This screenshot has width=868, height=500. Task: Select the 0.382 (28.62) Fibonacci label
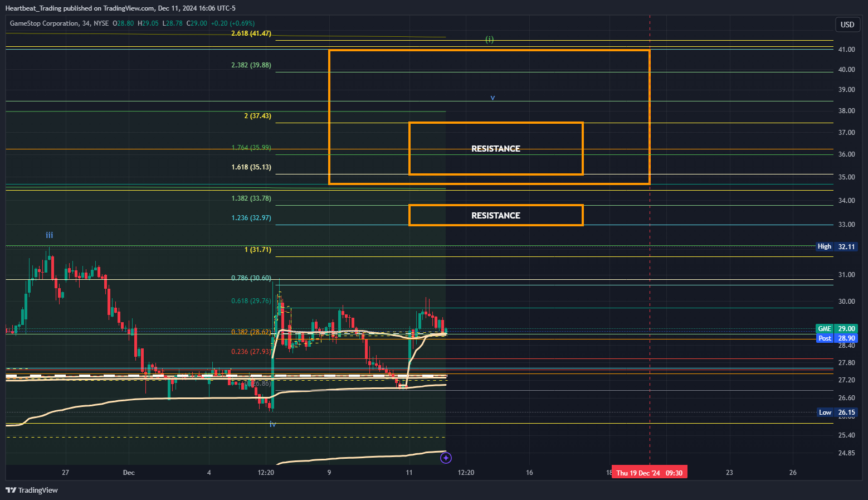(x=251, y=332)
